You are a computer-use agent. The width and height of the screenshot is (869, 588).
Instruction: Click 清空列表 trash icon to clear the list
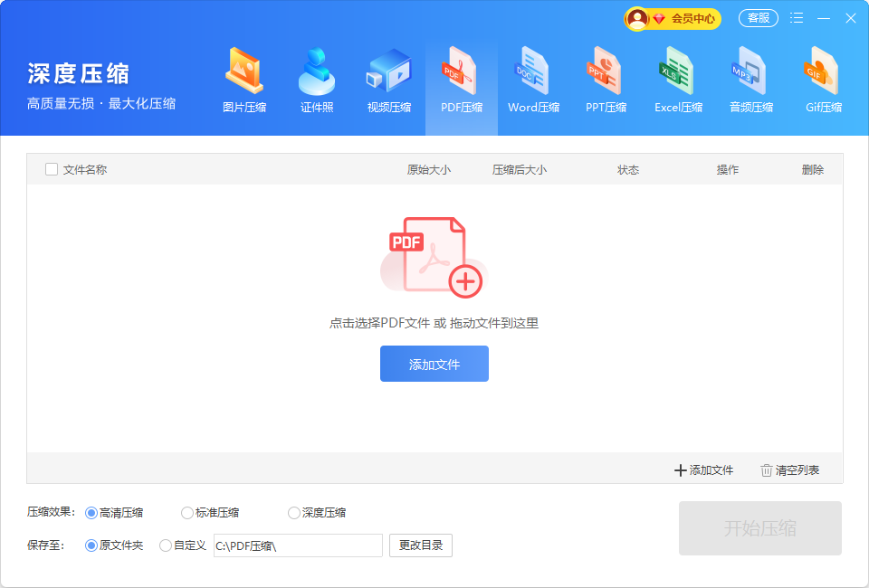767,470
